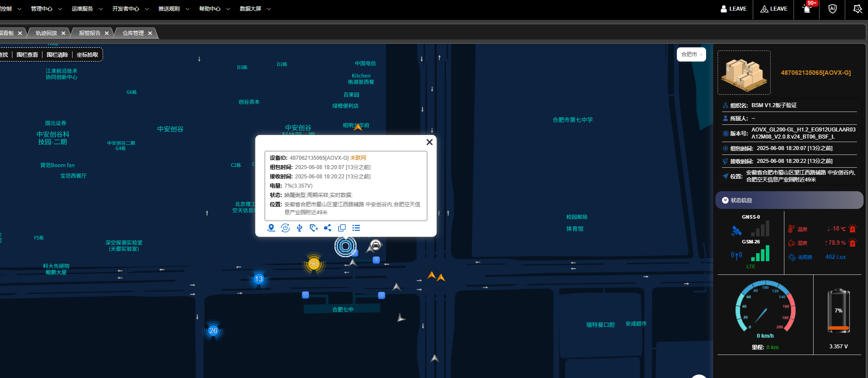Viewport: 868px width, 378px height.
Task: Click the 围栏查看 button
Action: click(x=27, y=55)
